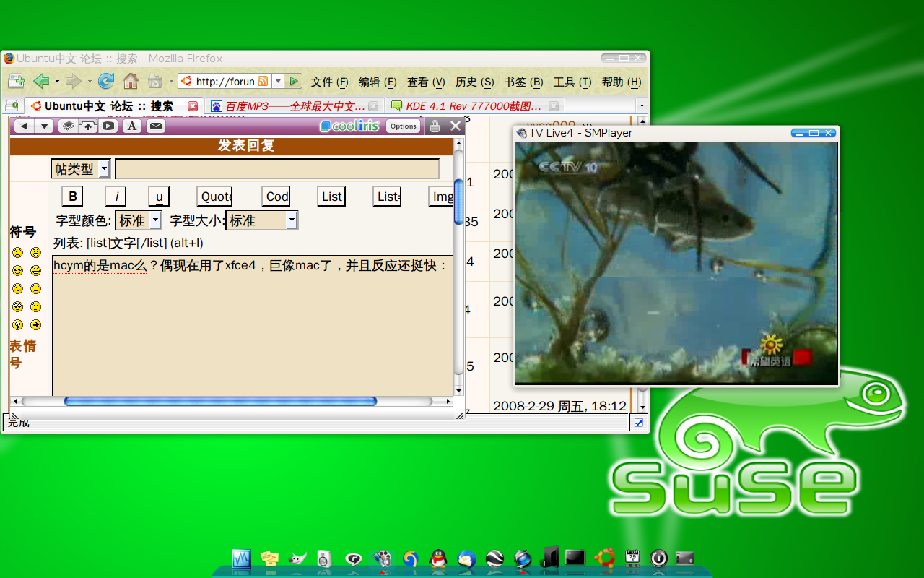Switch to the KDE 4.1 Rev 777000截图 tab
This screenshot has height=578, width=924.
tap(475, 106)
